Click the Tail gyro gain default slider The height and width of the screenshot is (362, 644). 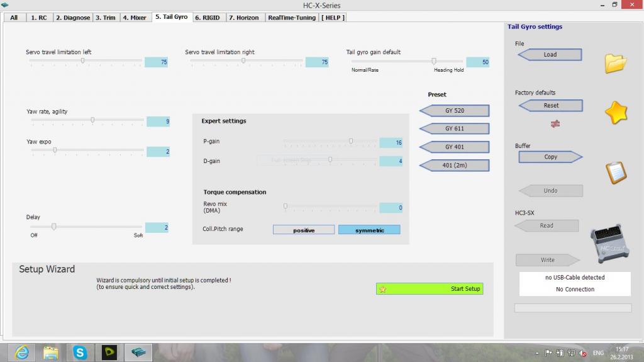[x=433, y=61]
